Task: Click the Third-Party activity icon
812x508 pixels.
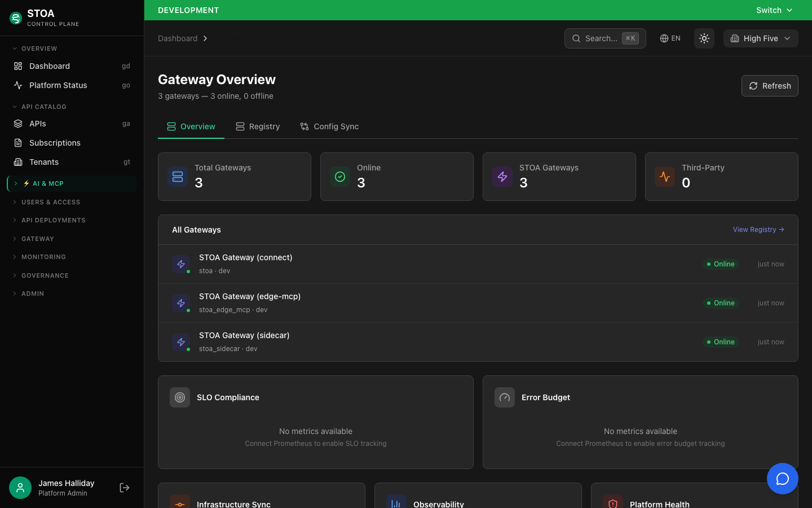Action: [665, 177]
